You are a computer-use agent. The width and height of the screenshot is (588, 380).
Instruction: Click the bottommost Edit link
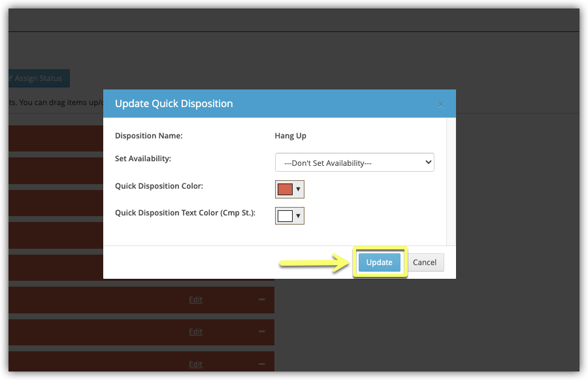click(x=195, y=364)
